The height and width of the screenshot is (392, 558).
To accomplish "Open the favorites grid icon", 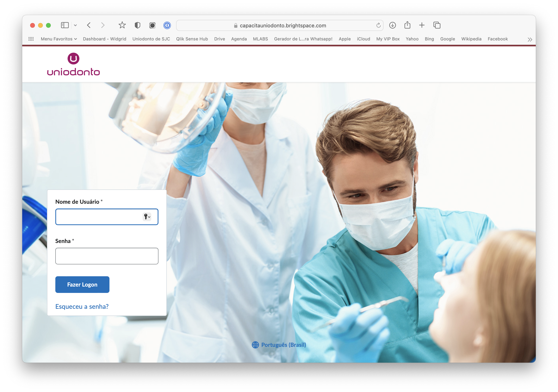I will tap(31, 39).
